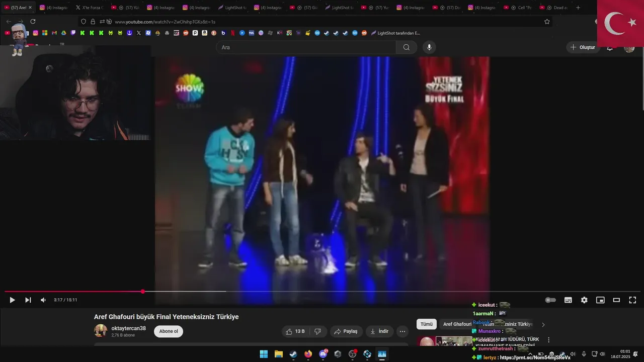
Task: Bookmark this page with the star
Action: [x=547, y=22]
